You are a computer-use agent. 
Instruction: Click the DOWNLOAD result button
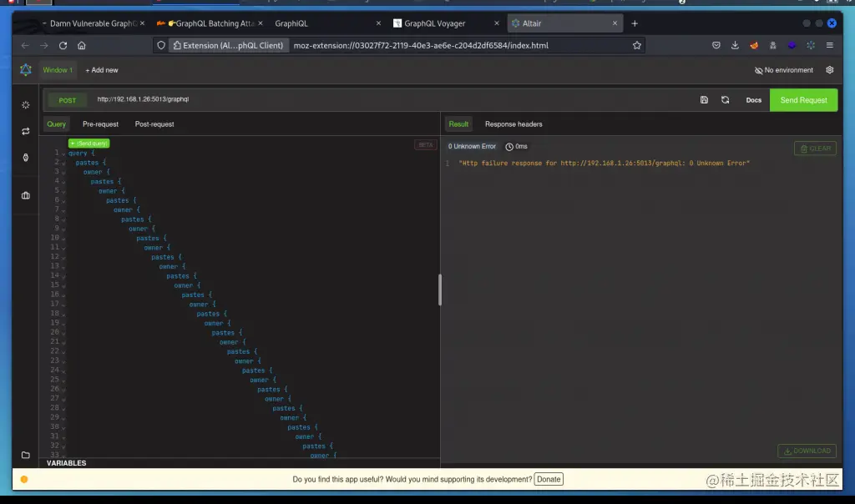[x=807, y=451]
